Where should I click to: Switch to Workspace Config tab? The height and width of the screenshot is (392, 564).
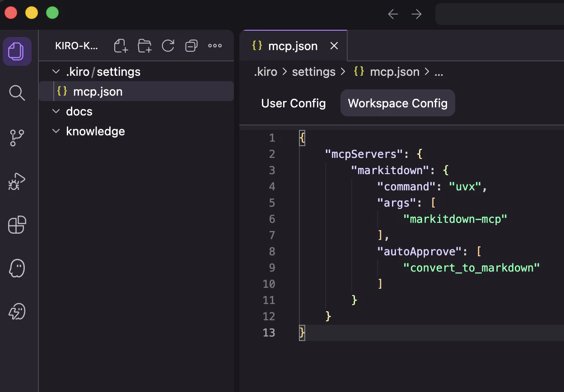[398, 103]
